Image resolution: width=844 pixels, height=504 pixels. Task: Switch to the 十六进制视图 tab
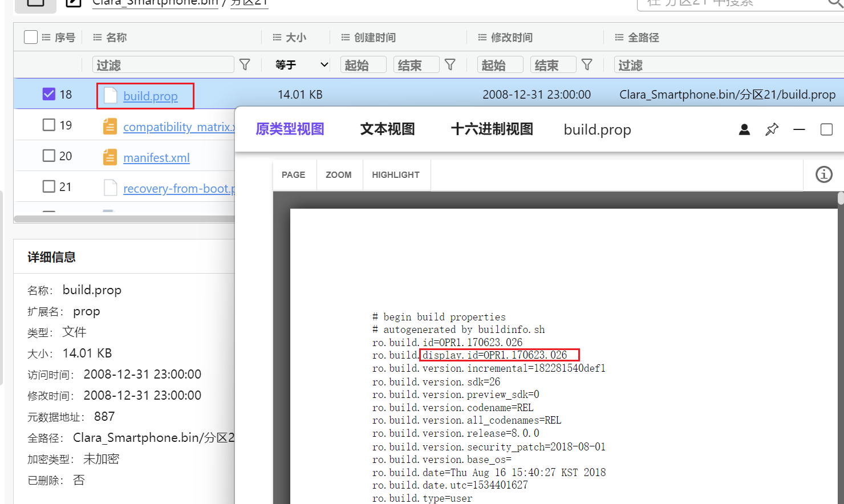491,129
